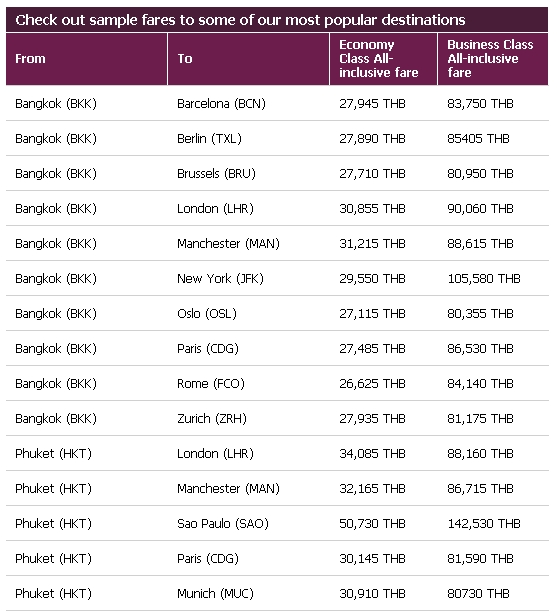The height and width of the screenshot is (616, 557).
Task: Click the sample fares title banner
Action: [277, 20]
